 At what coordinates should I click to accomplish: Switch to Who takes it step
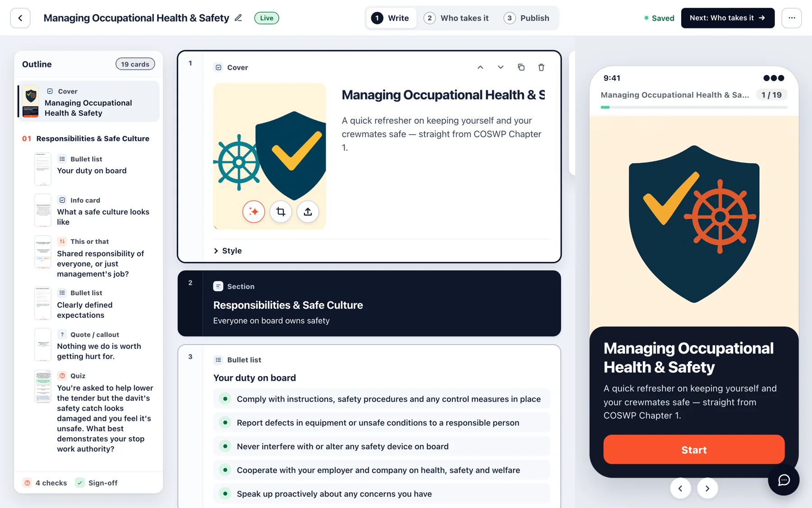457,18
